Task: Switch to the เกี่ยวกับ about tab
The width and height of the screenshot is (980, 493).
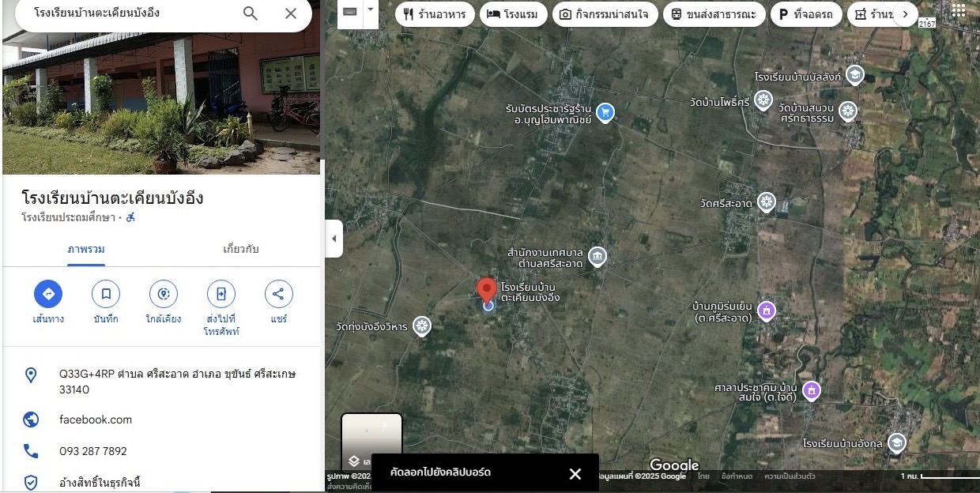Action: (241, 250)
